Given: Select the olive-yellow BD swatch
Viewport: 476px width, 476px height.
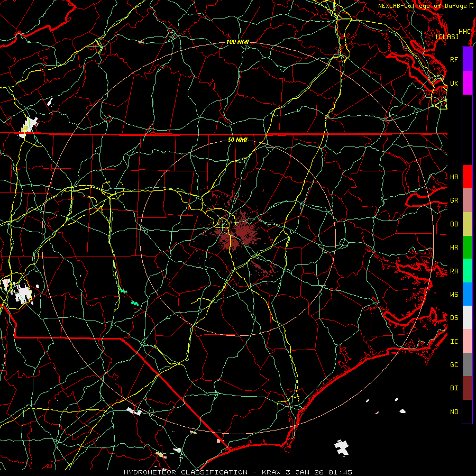Looking at the screenshot, I should [467, 224].
